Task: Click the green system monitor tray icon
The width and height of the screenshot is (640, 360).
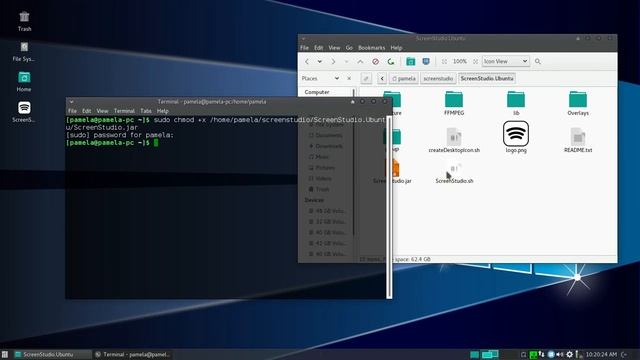Action: [533, 354]
